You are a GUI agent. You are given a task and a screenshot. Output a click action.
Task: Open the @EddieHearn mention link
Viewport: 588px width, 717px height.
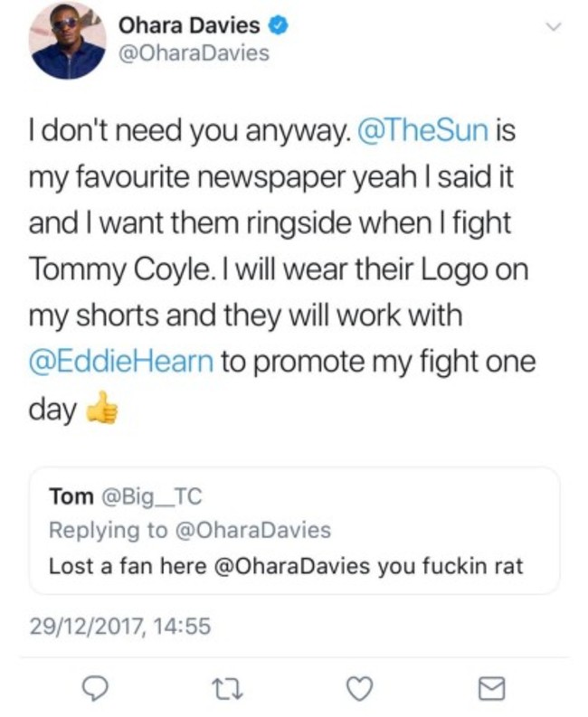click(x=122, y=363)
